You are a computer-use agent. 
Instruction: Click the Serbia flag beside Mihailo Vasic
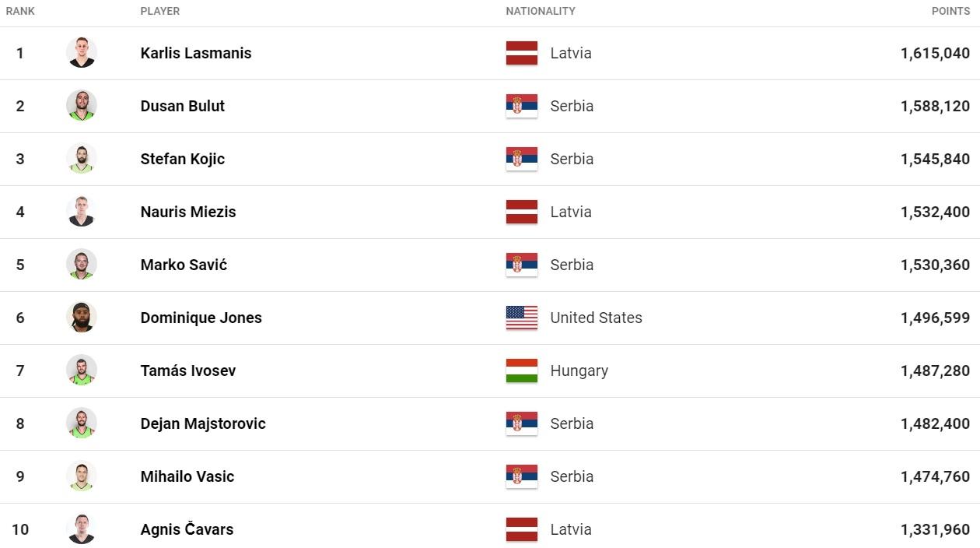click(x=521, y=476)
